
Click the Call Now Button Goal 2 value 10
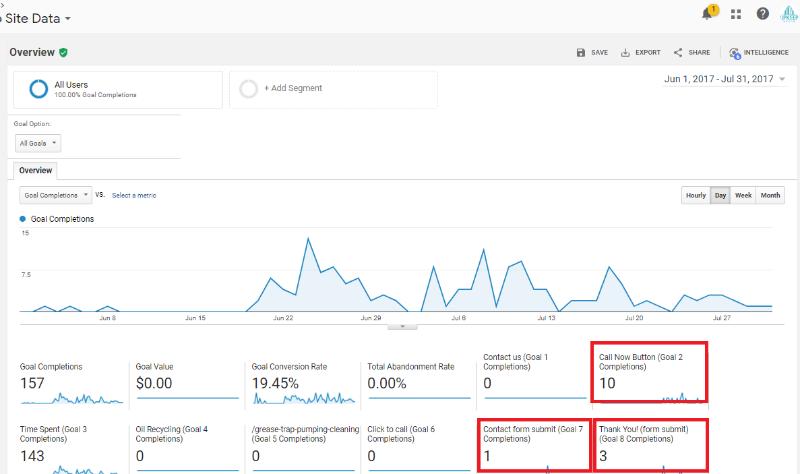click(607, 383)
